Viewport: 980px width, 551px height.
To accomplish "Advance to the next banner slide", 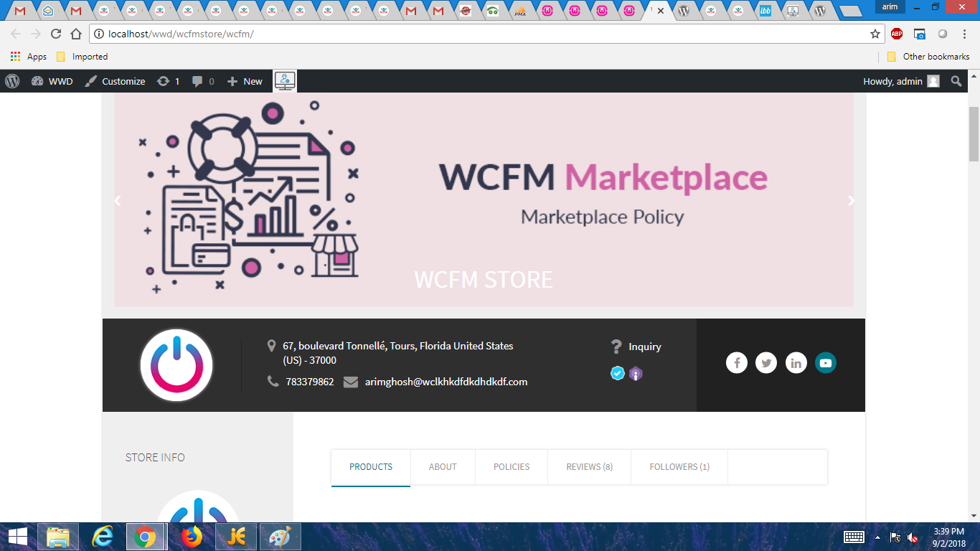I will [x=851, y=201].
